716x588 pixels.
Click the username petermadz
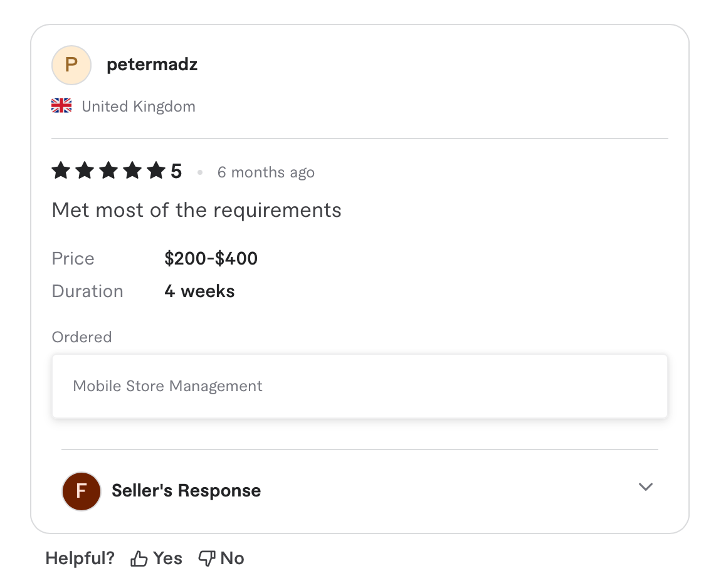pos(152,64)
